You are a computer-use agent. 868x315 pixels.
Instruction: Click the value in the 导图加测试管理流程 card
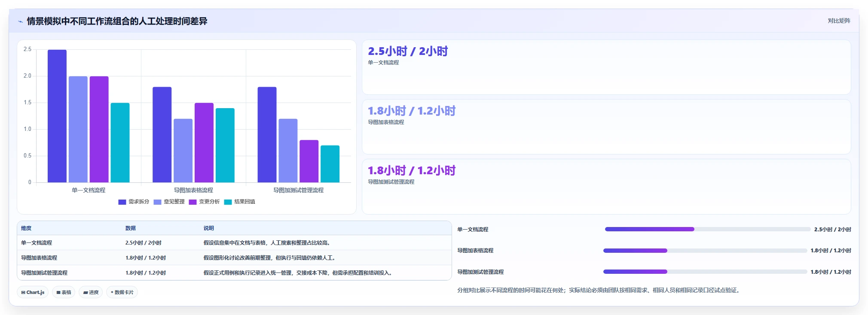[x=412, y=171]
